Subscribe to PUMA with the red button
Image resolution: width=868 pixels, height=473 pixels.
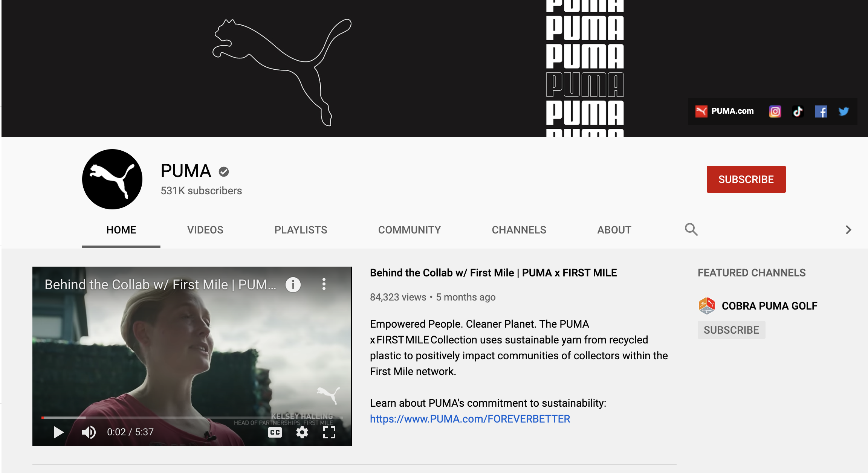[746, 179]
